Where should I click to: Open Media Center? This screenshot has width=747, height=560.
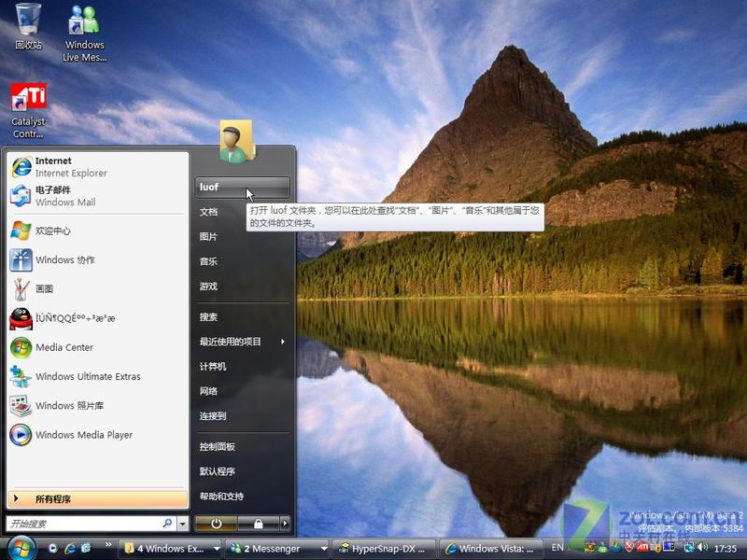(98, 347)
